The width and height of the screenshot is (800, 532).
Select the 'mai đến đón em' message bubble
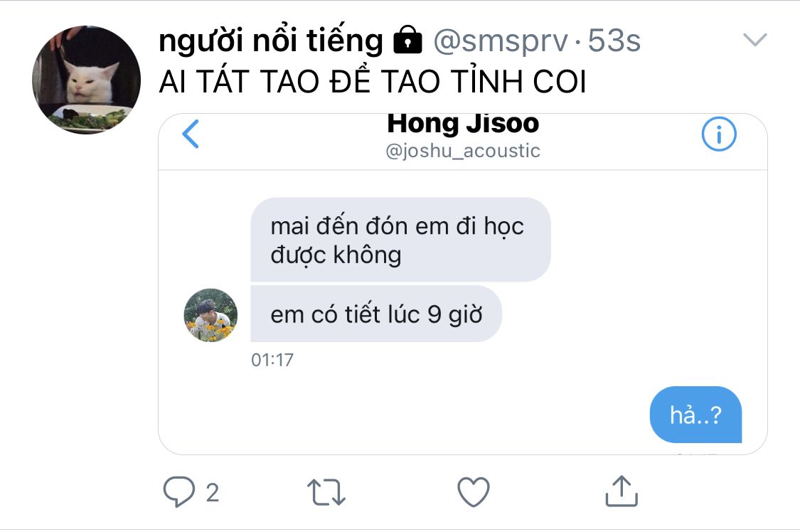(400, 240)
